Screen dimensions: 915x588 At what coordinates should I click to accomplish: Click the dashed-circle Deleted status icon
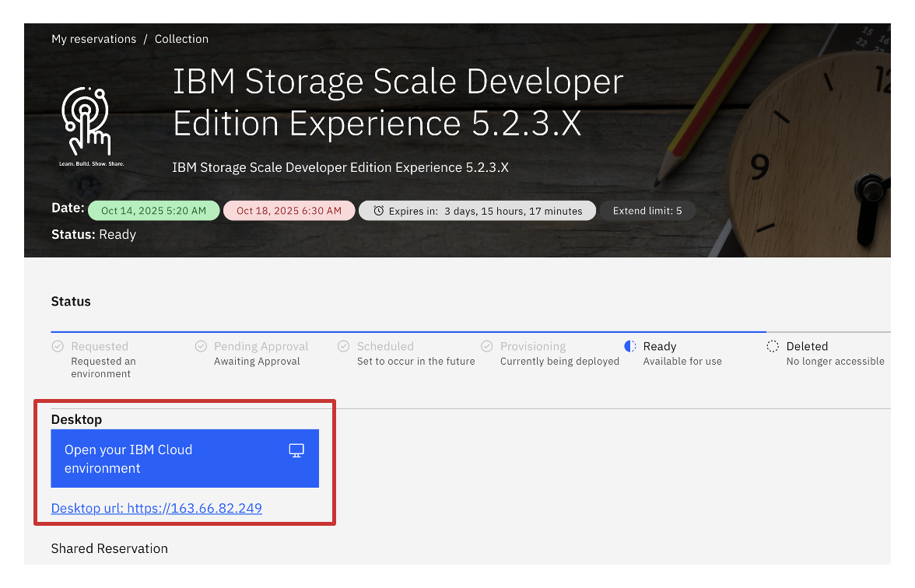click(x=773, y=346)
